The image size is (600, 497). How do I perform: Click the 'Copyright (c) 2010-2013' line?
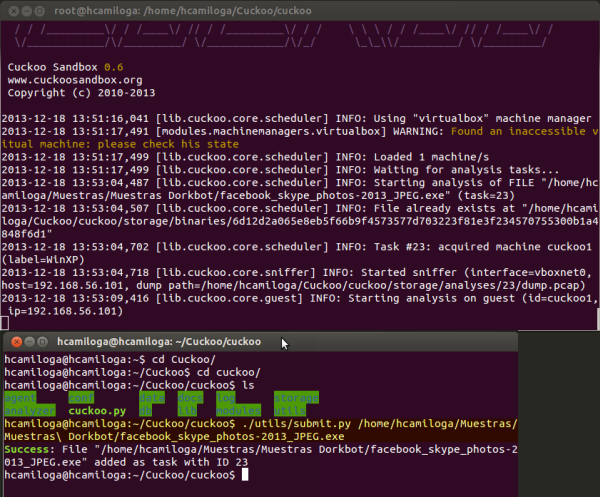pyautogui.click(x=81, y=93)
